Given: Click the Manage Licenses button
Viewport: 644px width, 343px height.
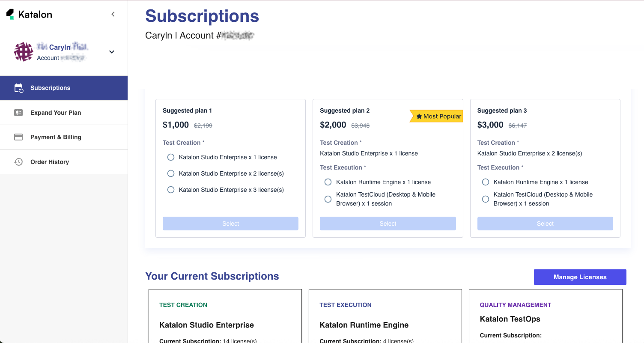Looking at the screenshot, I should [x=580, y=277].
